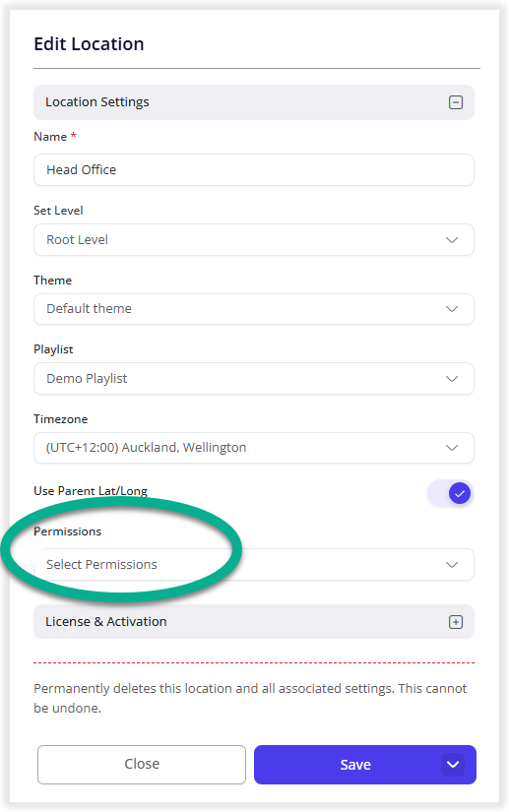Collapse Location Settings with the minus icon
This screenshot has width=509, height=812.
[455, 102]
